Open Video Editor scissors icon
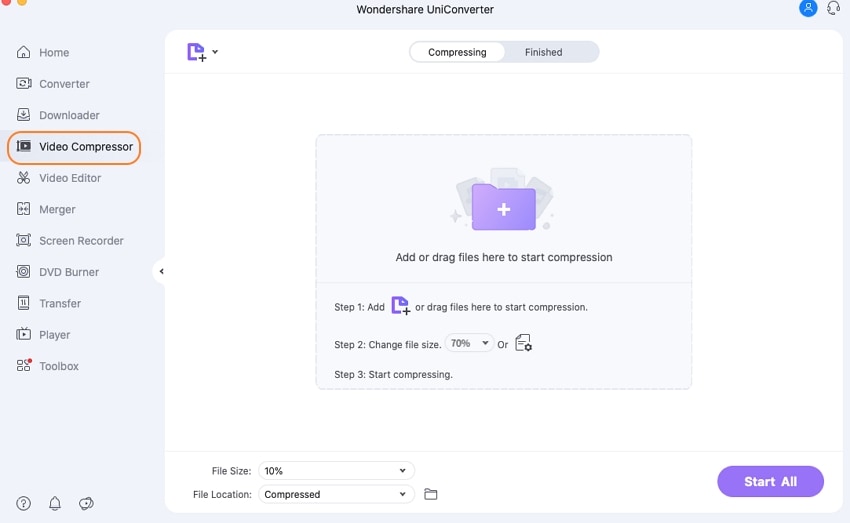Screen dimensions: 850x523 coord(23,178)
